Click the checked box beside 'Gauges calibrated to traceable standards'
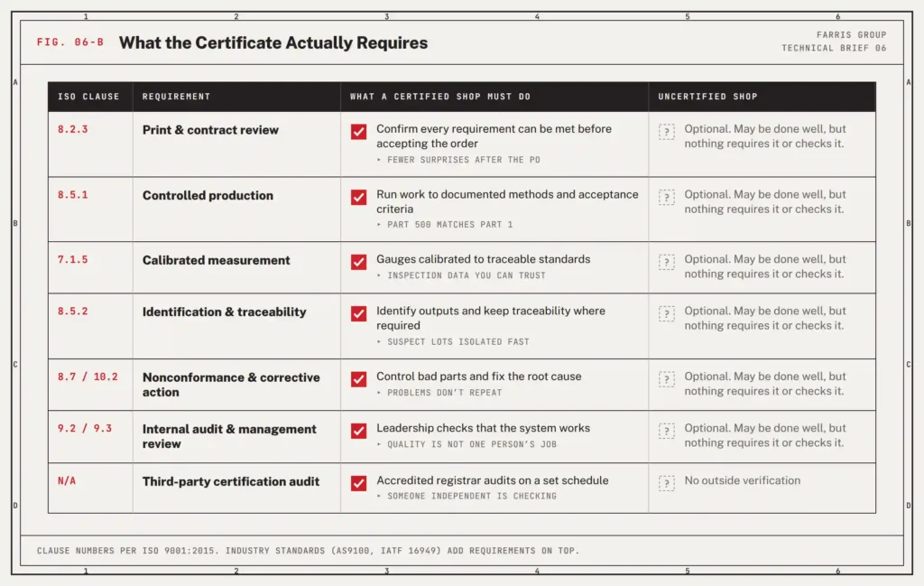 359,262
